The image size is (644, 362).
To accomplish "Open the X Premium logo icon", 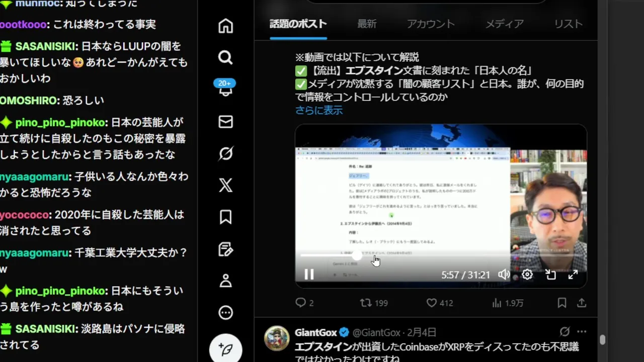I will pos(225,185).
